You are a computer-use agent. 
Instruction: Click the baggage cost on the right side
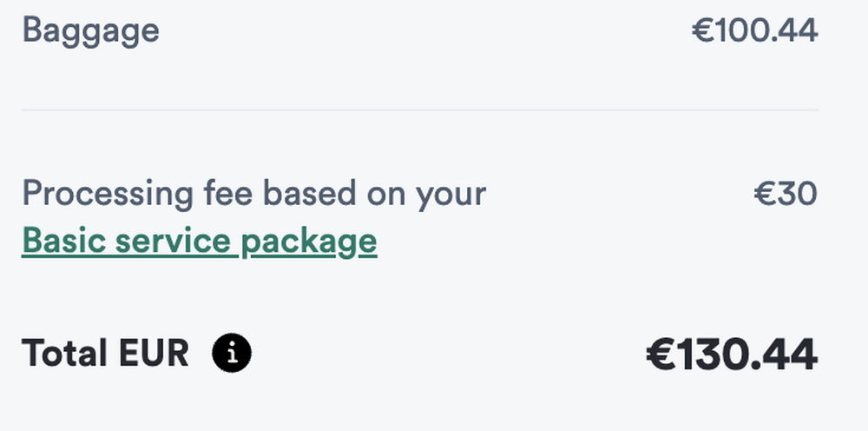pyautogui.click(x=754, y=30)
